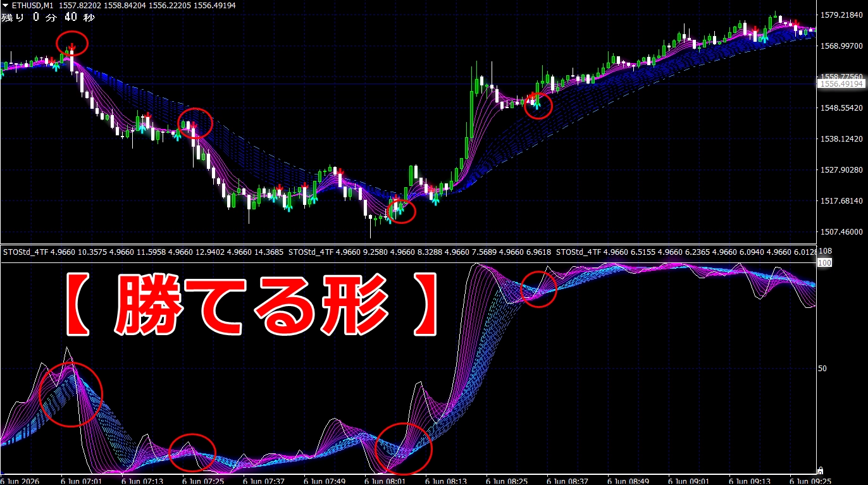
Task: Click the 1517.68140 price axis label
Action: (842, 200)
